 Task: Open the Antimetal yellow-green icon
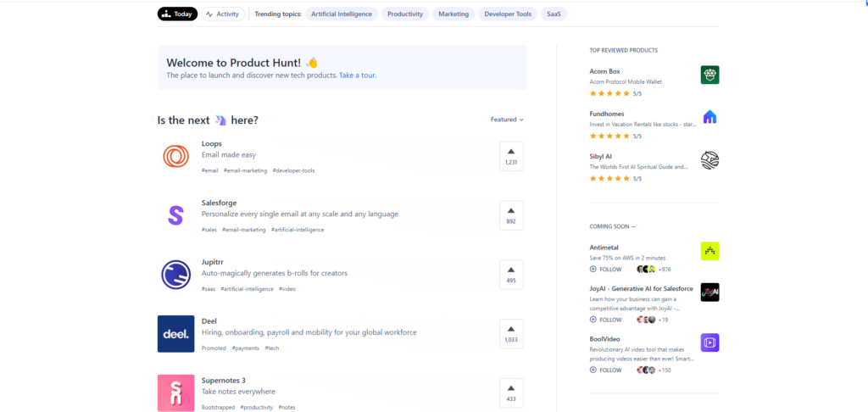(709, 251)
